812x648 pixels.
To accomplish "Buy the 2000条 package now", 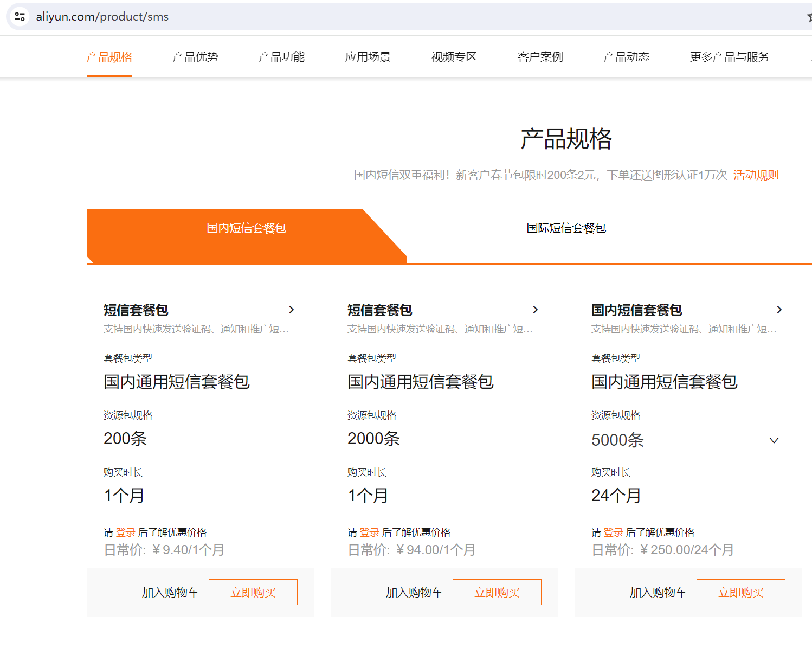I will (x=497, y=592).
